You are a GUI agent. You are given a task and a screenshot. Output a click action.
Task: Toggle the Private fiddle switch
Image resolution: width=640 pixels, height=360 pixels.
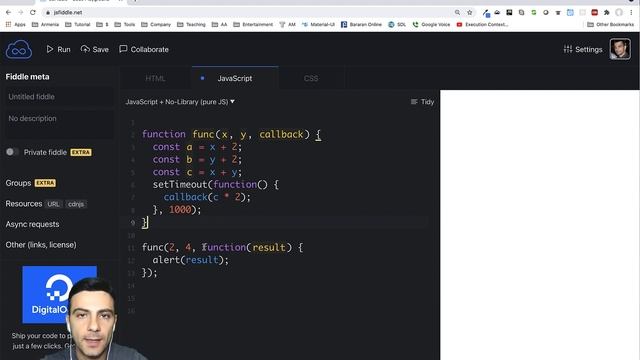click(12, 152)
